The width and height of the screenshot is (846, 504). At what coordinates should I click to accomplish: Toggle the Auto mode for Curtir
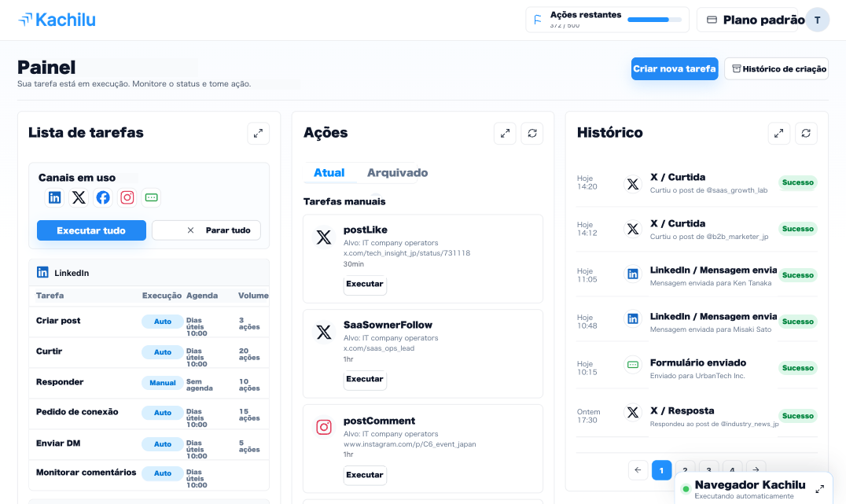(x=163, y=352)
